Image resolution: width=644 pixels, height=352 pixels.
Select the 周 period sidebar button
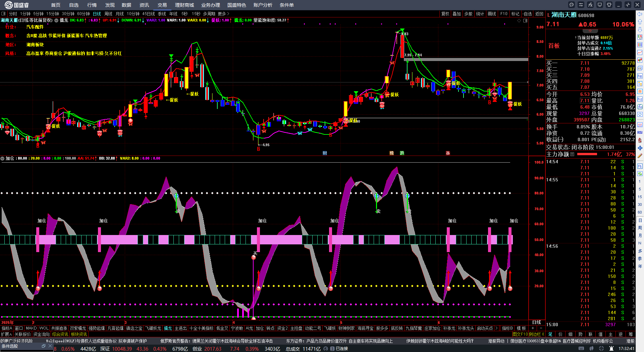point(640,228)
